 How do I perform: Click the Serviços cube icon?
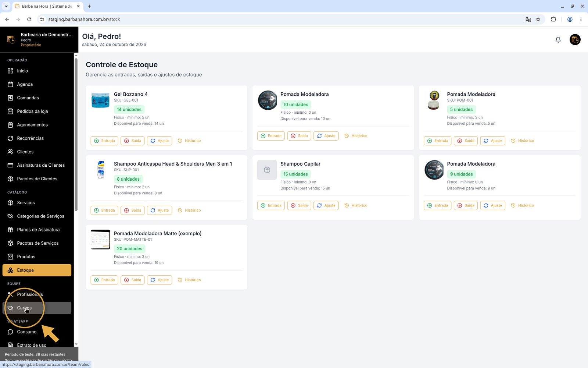click(10, 203)
